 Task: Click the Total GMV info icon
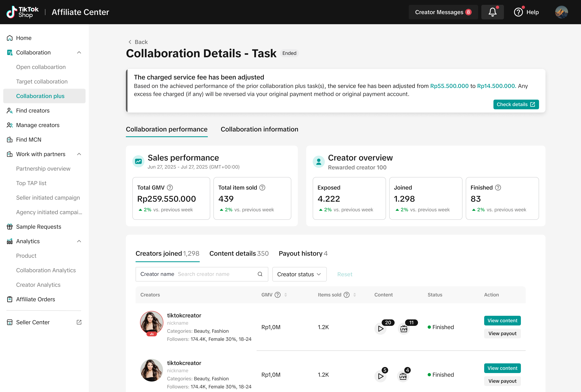170,187
